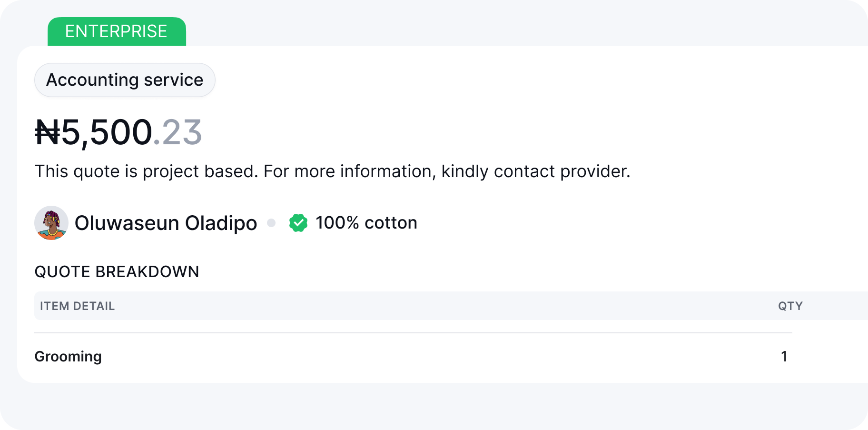Click Oluwaseun Oladipo's profile avatar
Image resolution: width=868 pixels, height=430 pixels.
tap(51, 223)
